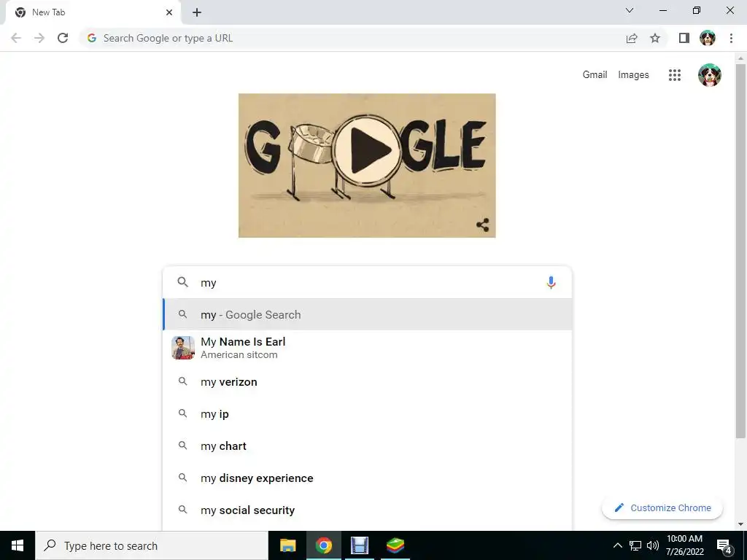Open the tab search chevron

(x=630, y=10)
